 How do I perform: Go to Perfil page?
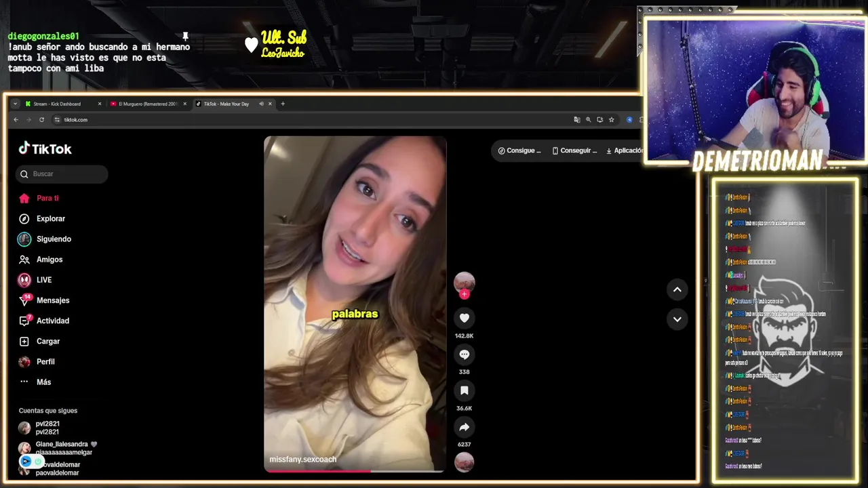[37, 361]
